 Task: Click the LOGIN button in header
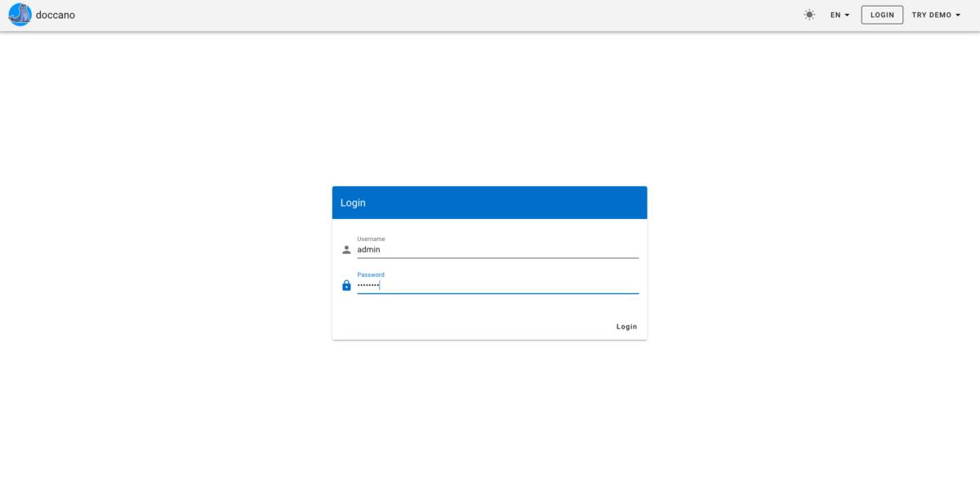click(x=882, y=15)
